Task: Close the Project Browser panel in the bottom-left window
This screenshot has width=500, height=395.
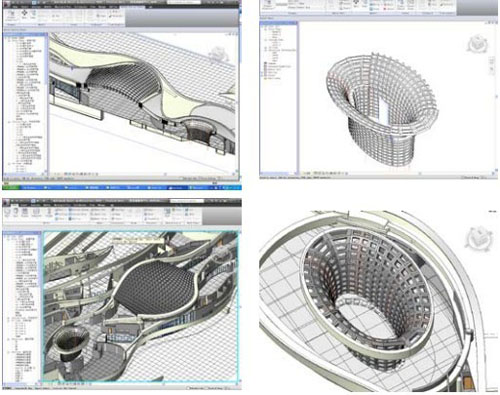Action: tap(39, 233)
